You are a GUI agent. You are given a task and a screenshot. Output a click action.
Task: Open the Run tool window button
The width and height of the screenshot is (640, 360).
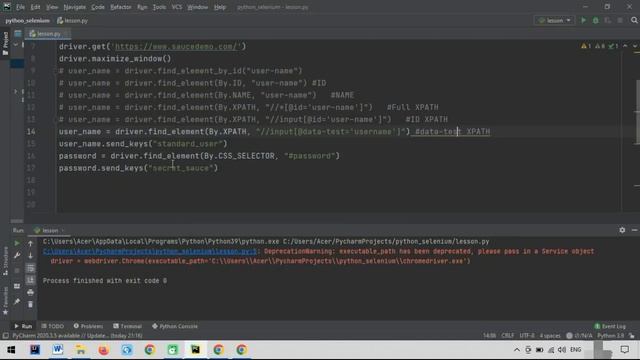tap(23, 326)
